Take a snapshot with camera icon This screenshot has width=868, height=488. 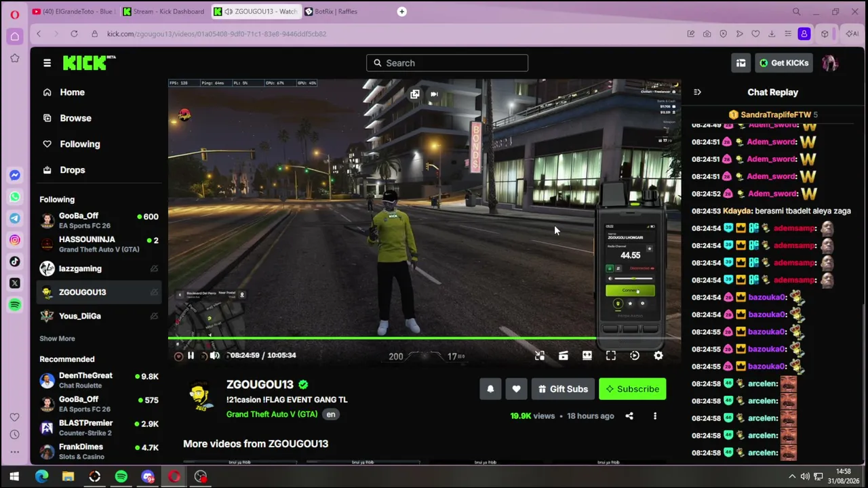[x=707, y=34]
